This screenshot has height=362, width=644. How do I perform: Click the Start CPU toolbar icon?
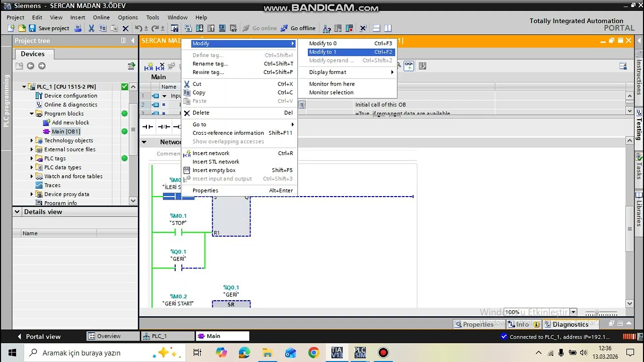[x=338, y=29]
